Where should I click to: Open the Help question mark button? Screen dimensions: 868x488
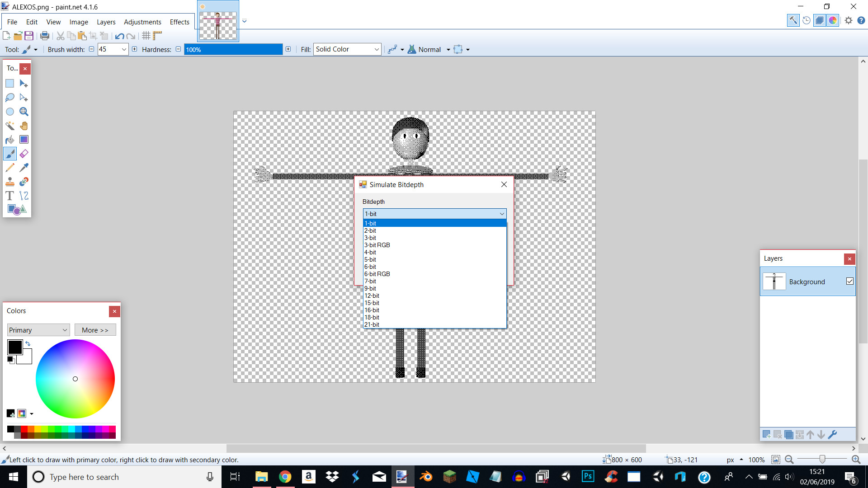[x=861, y=20]
